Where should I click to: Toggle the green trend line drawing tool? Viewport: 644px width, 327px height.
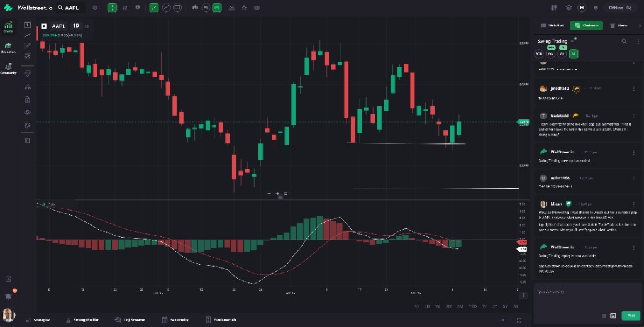click(x=154, y=8)
